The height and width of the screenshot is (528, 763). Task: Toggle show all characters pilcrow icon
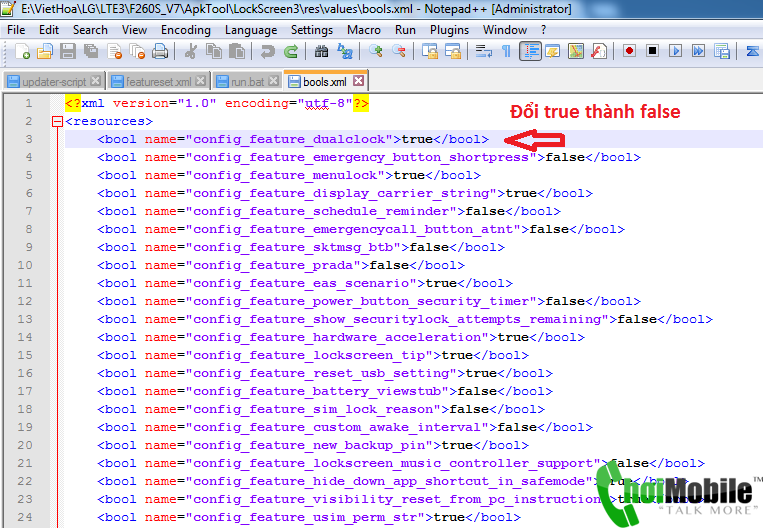(507, 51)
